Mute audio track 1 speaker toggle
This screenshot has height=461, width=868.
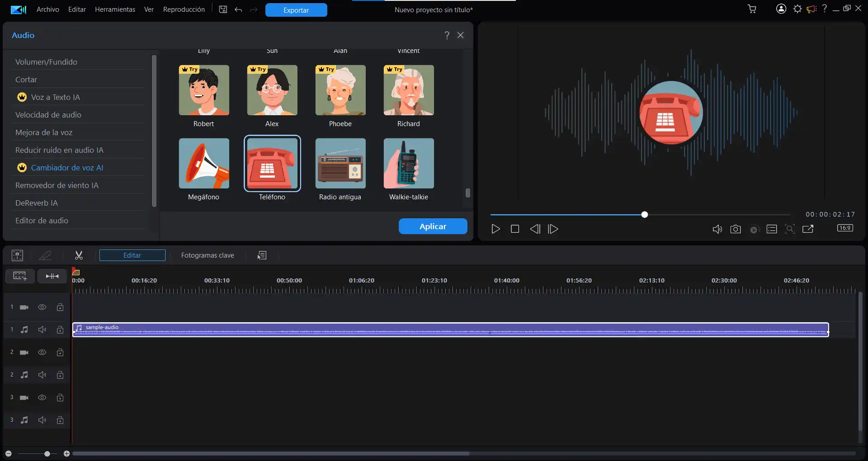pos(42,330)
